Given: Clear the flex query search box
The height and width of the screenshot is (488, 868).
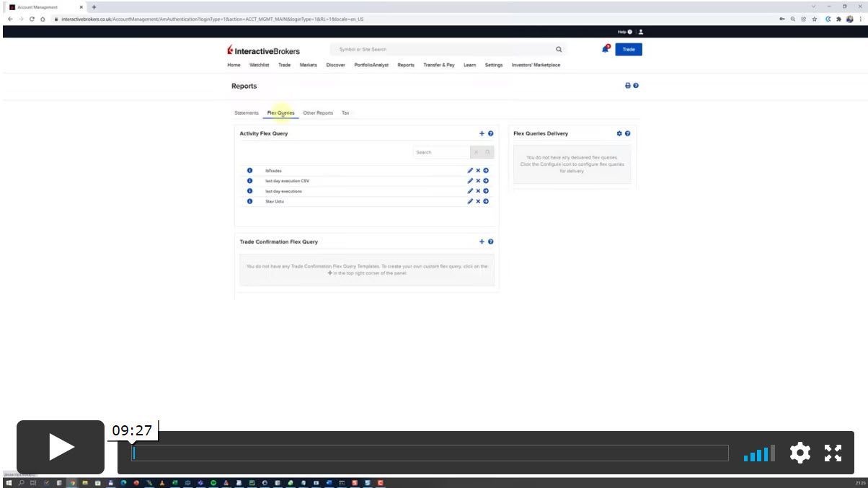Looking at the screenshot, I should pyautogui.click(x=476, y=152).
